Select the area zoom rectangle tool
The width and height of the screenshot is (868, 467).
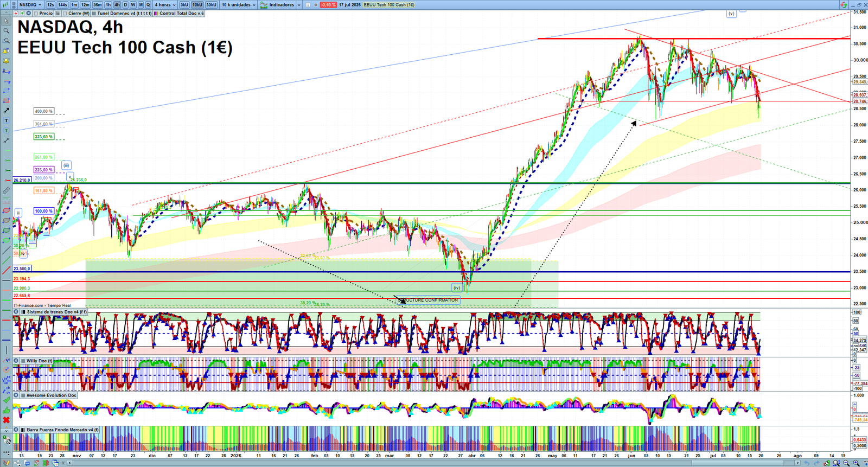coord(7,41)
